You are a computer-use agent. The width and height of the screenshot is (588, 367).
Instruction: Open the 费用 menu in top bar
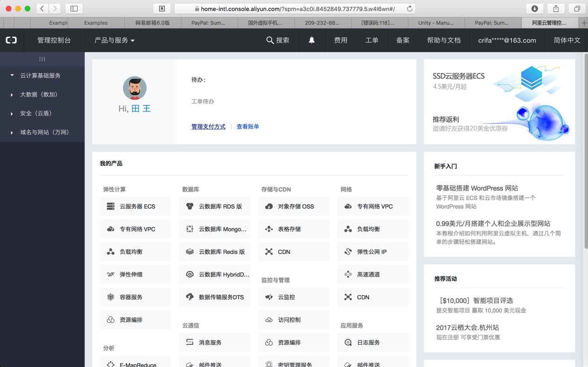coord(340,40)
